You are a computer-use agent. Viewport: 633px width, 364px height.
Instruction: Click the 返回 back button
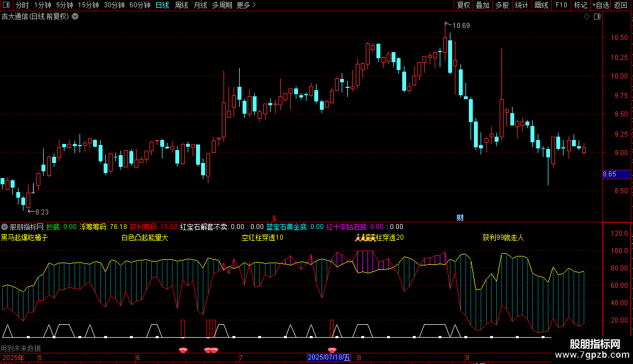621,5
